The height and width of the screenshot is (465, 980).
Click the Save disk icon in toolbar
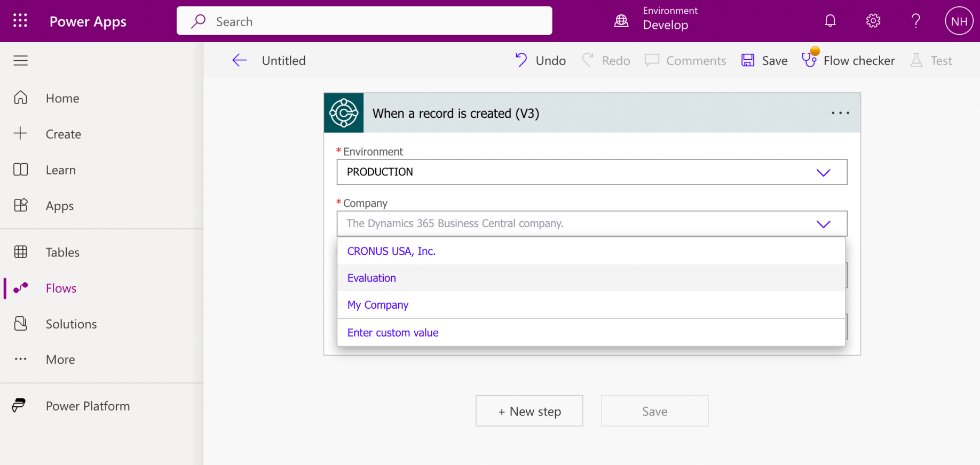[x=748, y=60]
